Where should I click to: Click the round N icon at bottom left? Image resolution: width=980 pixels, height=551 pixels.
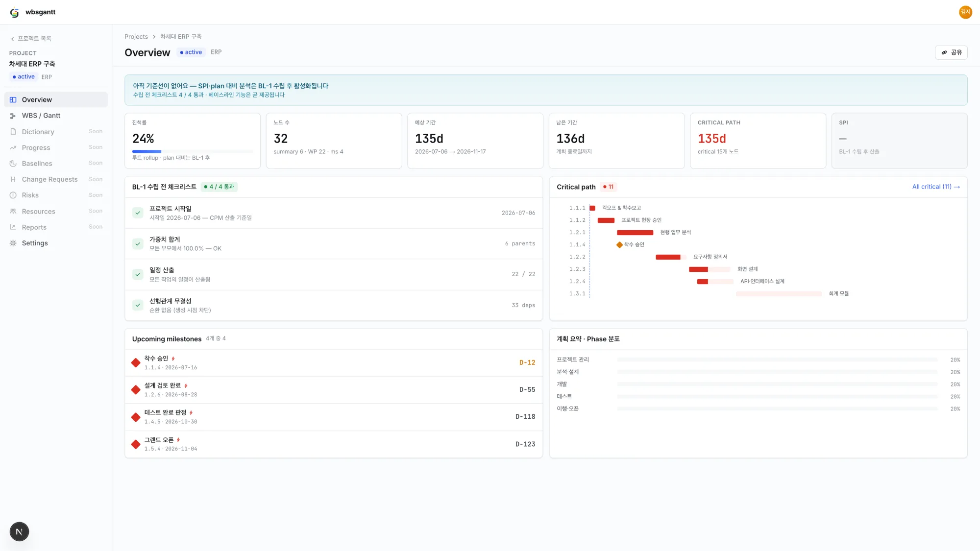19,532
